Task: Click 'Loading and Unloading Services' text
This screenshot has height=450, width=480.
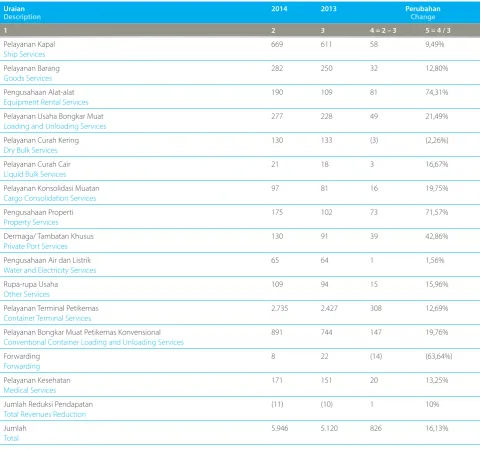Action: (x=55, y=126)
